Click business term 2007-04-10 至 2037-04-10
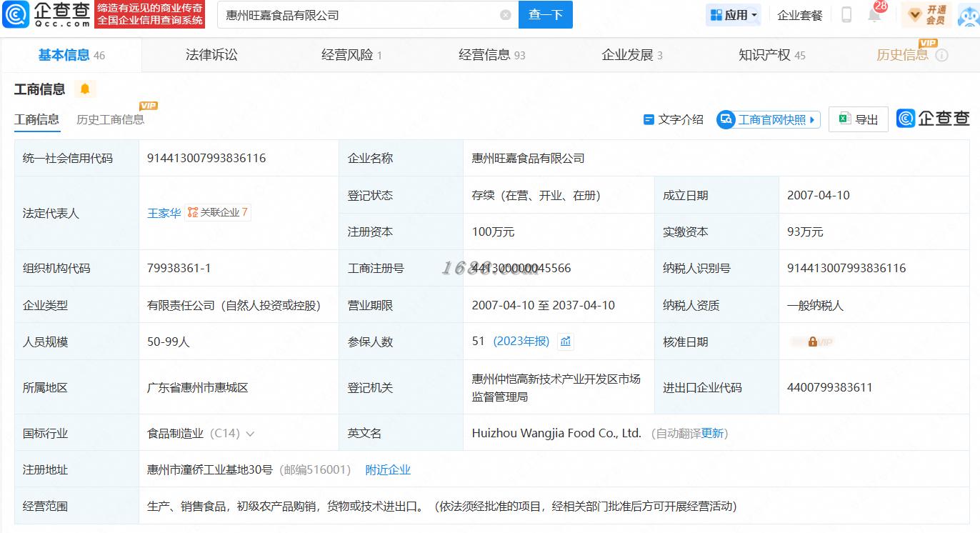Screen dimensions: 980x533 (x=543, y=305)
